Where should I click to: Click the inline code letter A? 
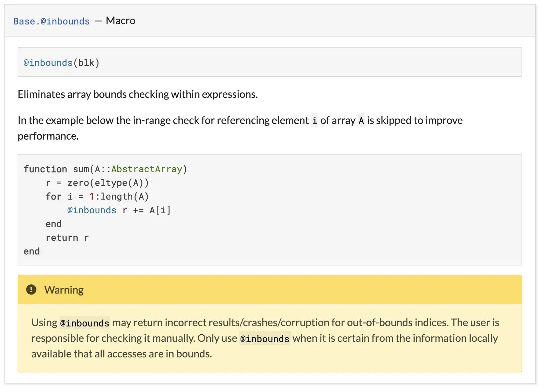[361, 121]
